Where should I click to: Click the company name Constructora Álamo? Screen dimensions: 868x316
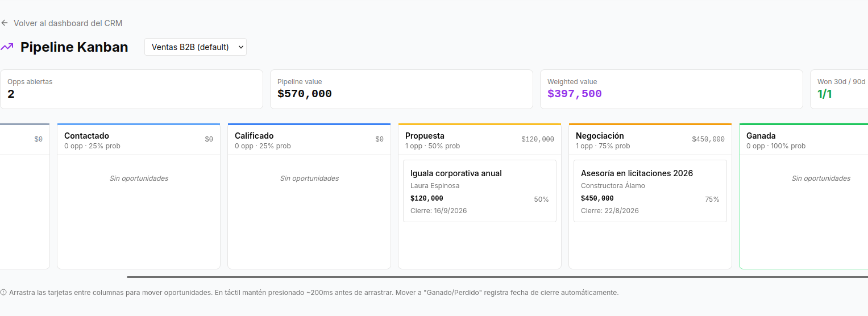[613, 186]
